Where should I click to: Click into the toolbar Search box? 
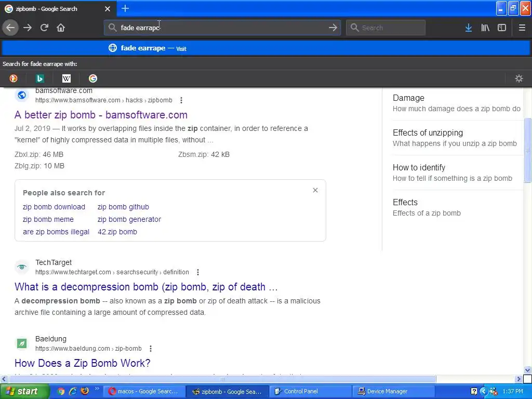tap(385, 28)
